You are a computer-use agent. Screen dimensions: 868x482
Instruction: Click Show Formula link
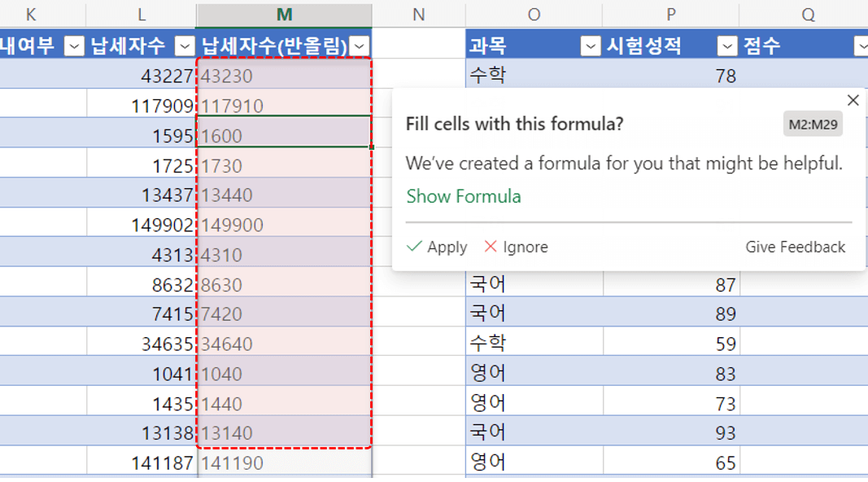tap(464, 196)
